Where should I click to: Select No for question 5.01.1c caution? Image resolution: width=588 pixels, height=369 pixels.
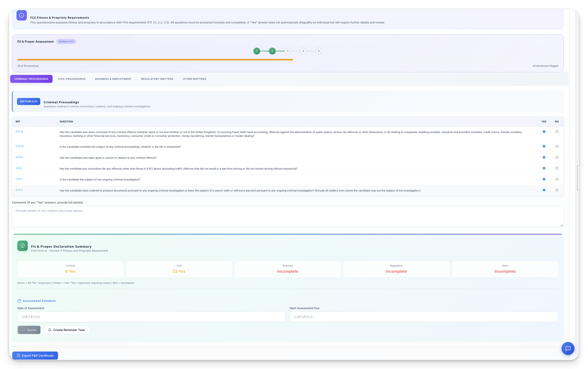[557, 157]
